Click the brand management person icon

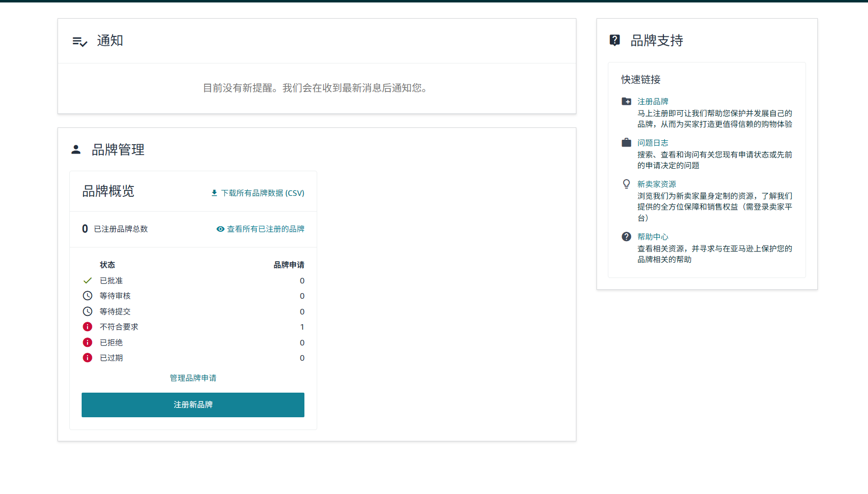click(76, 150)
